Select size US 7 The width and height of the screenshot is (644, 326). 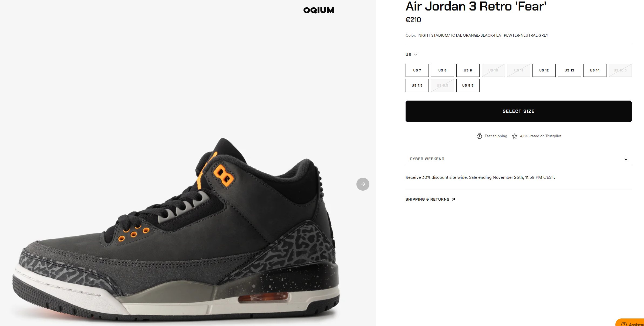[x=417, y=70]
